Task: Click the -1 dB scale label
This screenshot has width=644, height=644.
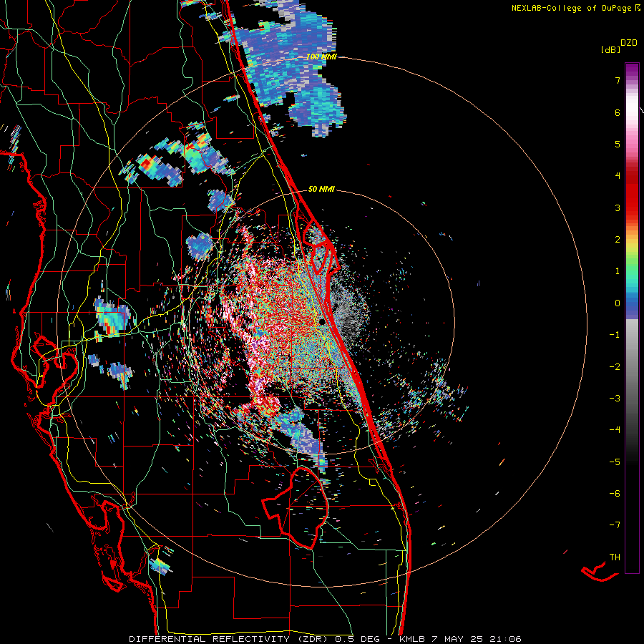Action: [x=615, y=335]
